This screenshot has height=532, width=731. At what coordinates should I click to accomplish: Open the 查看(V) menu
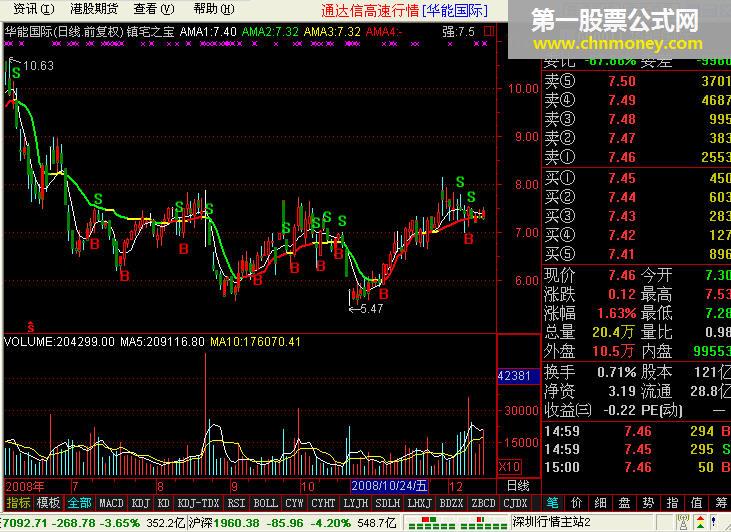tap(154, 9)
